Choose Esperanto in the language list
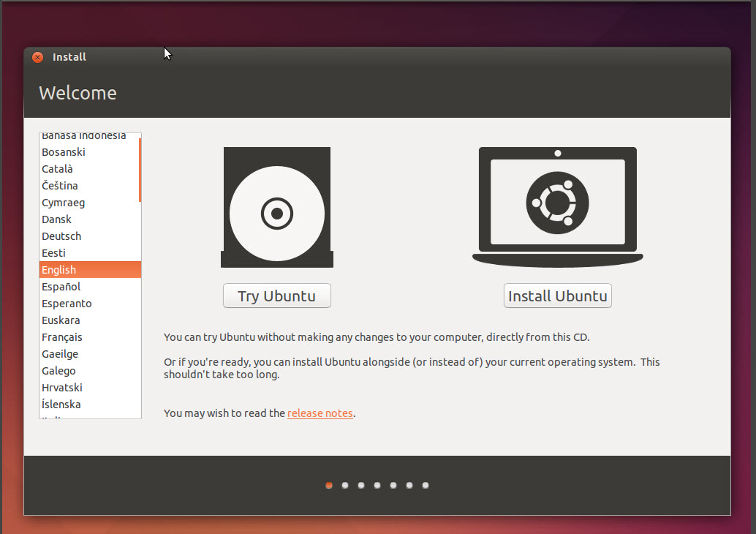 [90, 304]
